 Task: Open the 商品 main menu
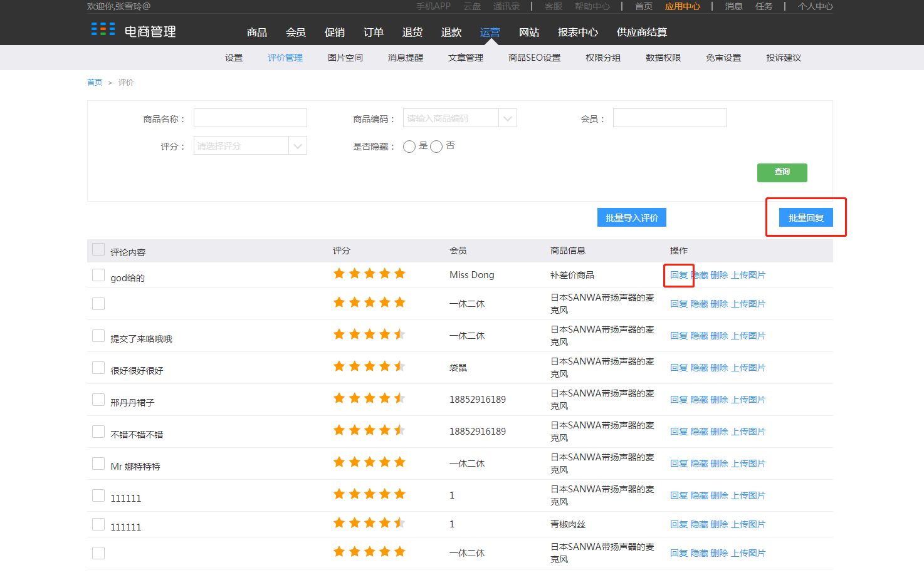click(x=257, y=32)
